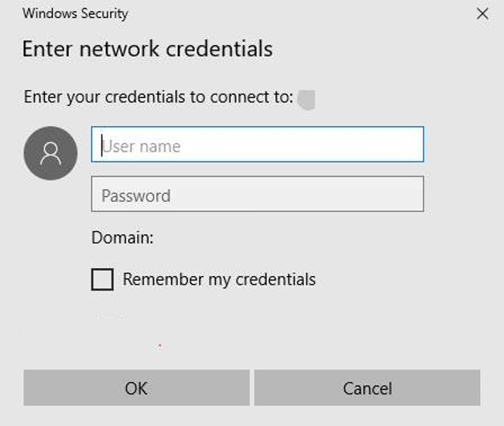Select the User name placeholder text
The image size is (504, 426).
[142, 146]
